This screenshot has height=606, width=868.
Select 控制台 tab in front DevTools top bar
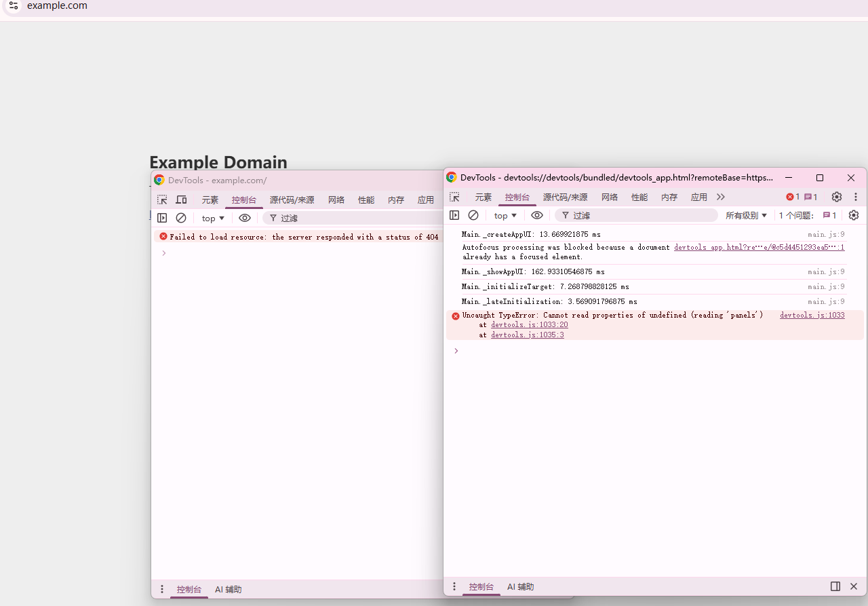(x=517, y=197)
